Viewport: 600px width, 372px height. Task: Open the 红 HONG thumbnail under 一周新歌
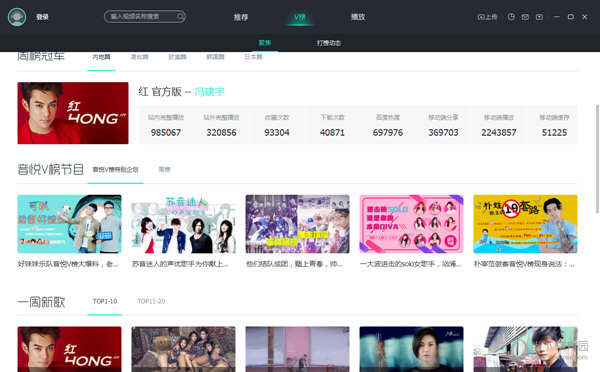pos(69,349)
